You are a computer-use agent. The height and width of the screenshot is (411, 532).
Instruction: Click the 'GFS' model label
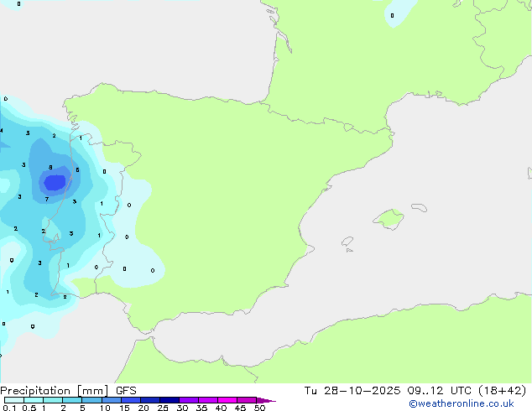tap(126, 391)
